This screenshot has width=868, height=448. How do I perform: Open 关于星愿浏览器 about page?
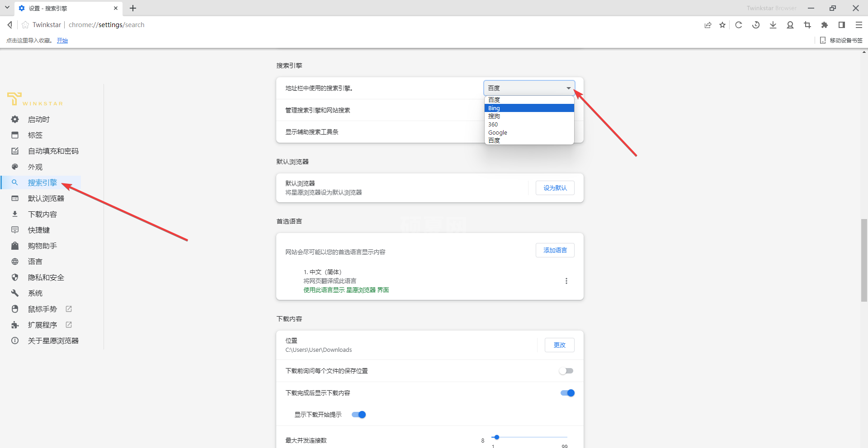(53, 341)
